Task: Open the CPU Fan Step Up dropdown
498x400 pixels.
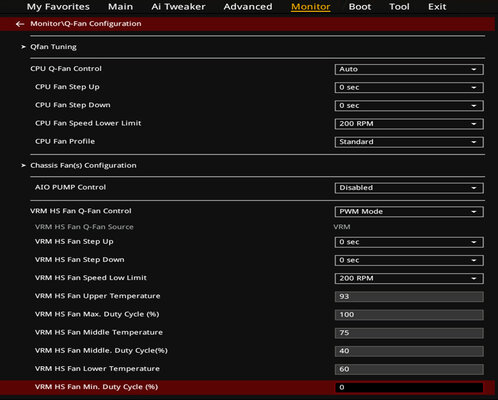Action: coord(409,88)
